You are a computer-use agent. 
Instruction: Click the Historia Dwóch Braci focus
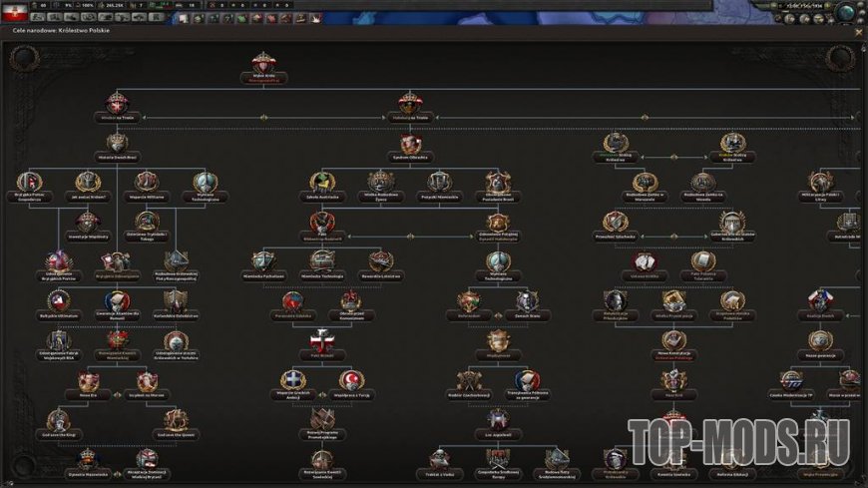[117, 143]
